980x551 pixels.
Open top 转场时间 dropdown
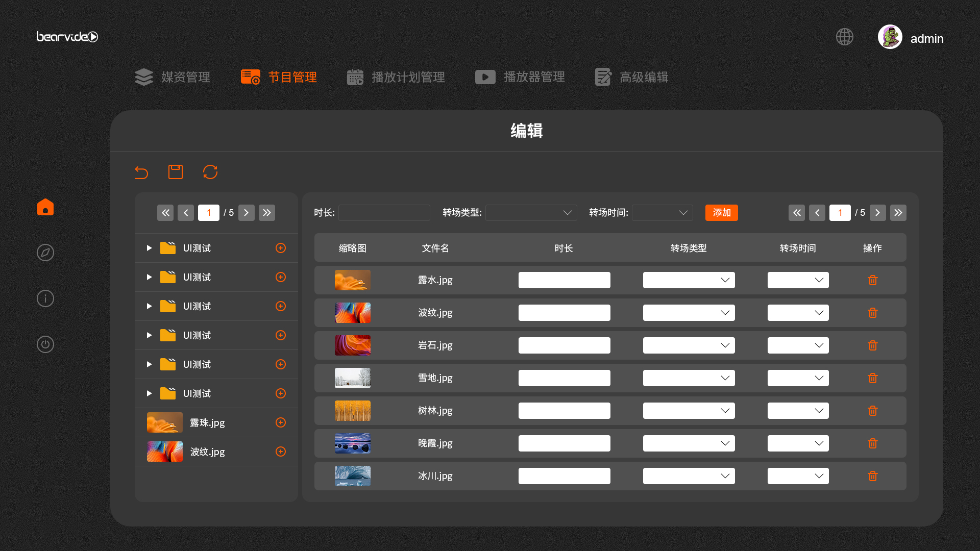[663, 213]
